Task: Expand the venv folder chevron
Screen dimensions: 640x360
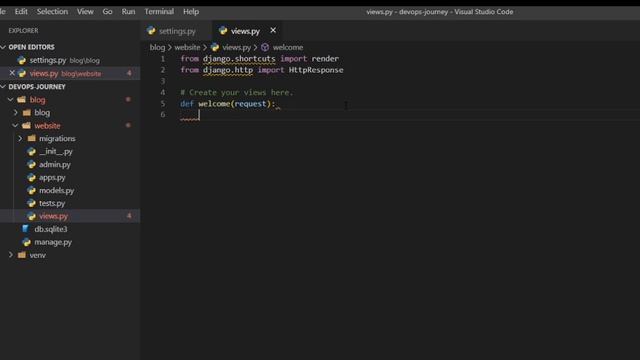Action: [11, 255]
